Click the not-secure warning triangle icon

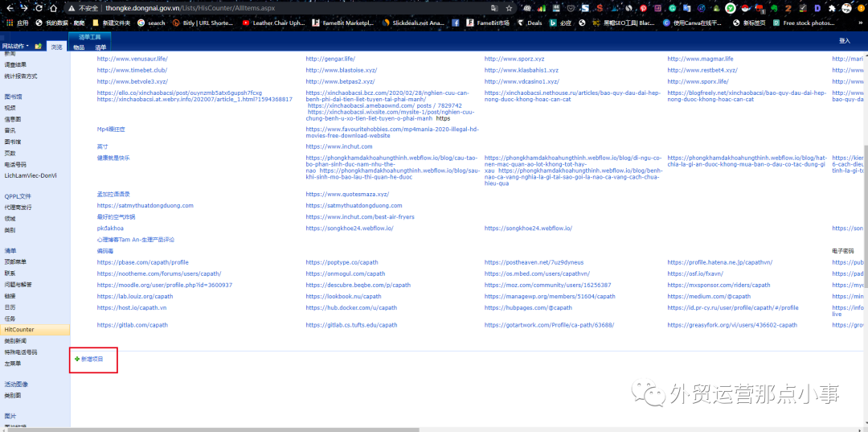click(x=72, y=8)
